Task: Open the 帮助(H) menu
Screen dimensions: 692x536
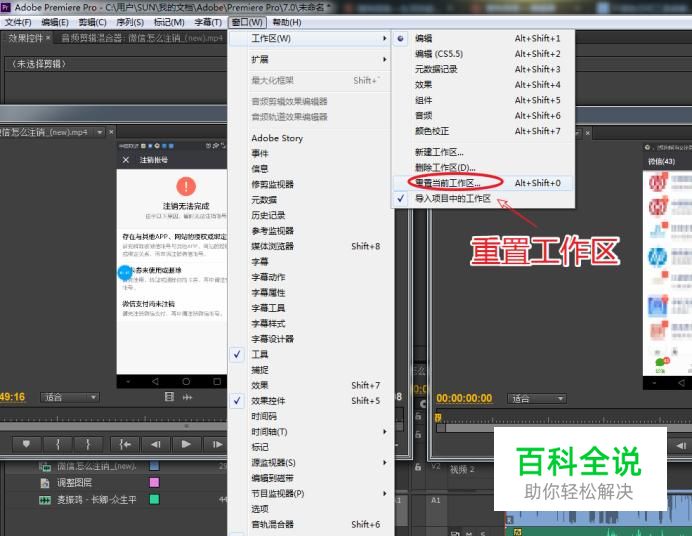Action: tap(287, 22)
